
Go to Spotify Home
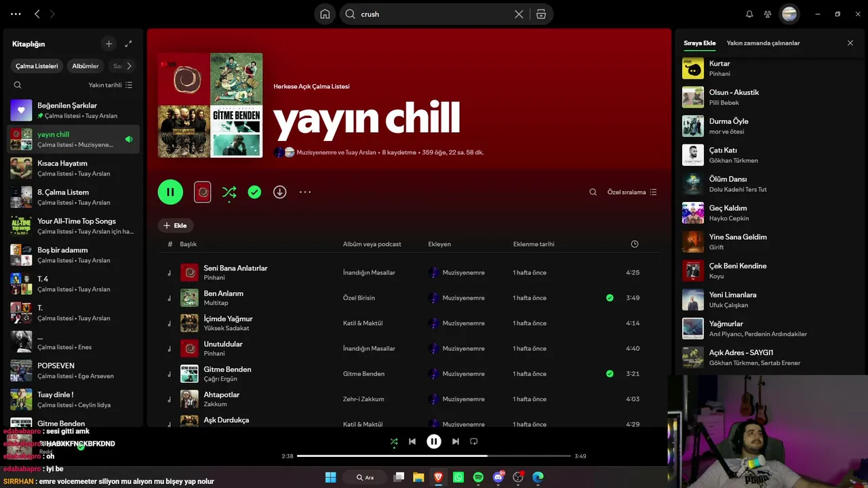click(x=325, y=14)
